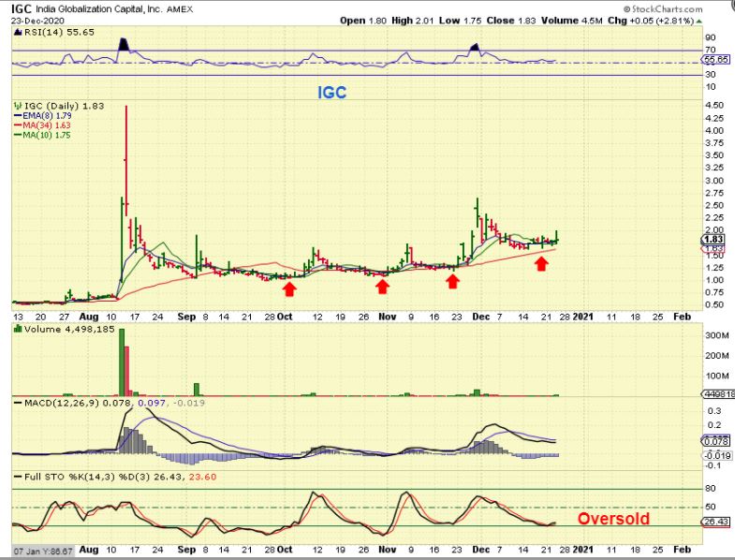The width and height of the screenshot is (735, 560).
Task: Click the large blue IGC chart title
Action: [x=331, y=93]
